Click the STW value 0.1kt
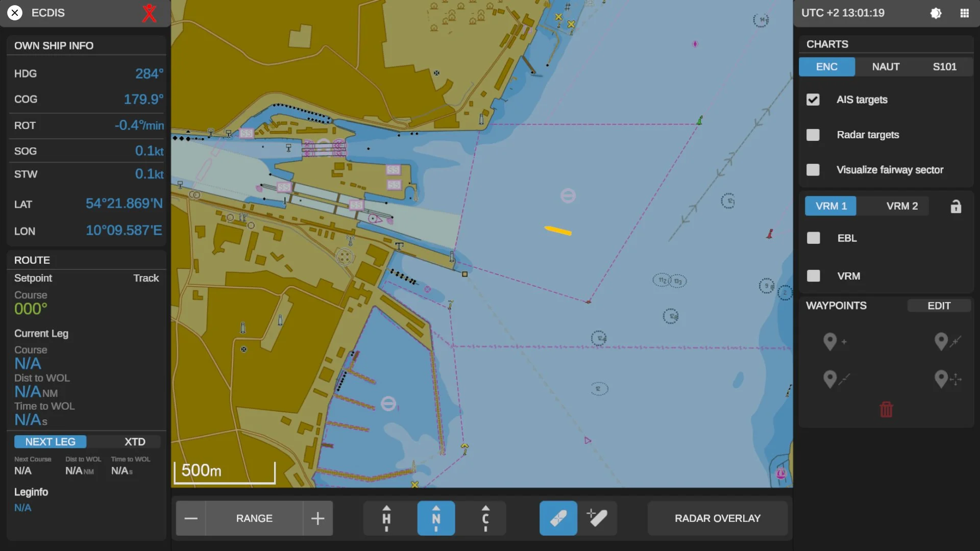980x551 pixels. (149, 174)
